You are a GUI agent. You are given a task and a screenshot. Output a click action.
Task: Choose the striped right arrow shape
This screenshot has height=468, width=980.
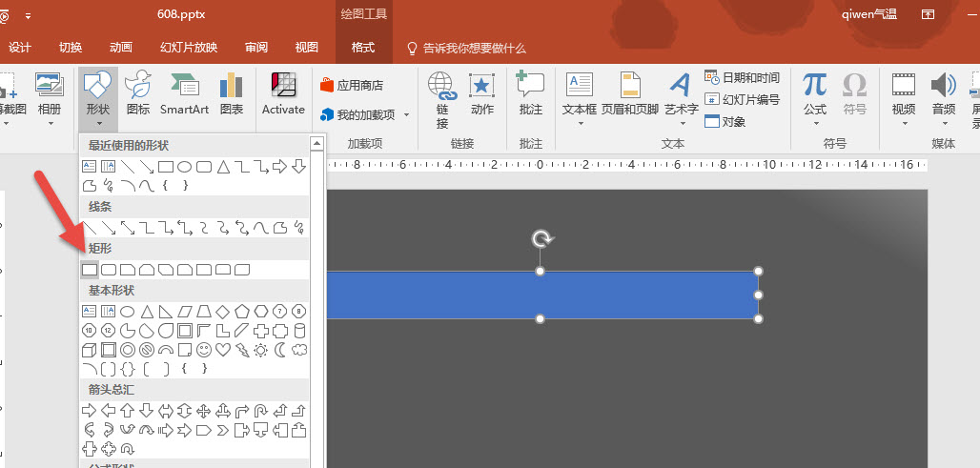pyautogui.click(x=166, y=430)
